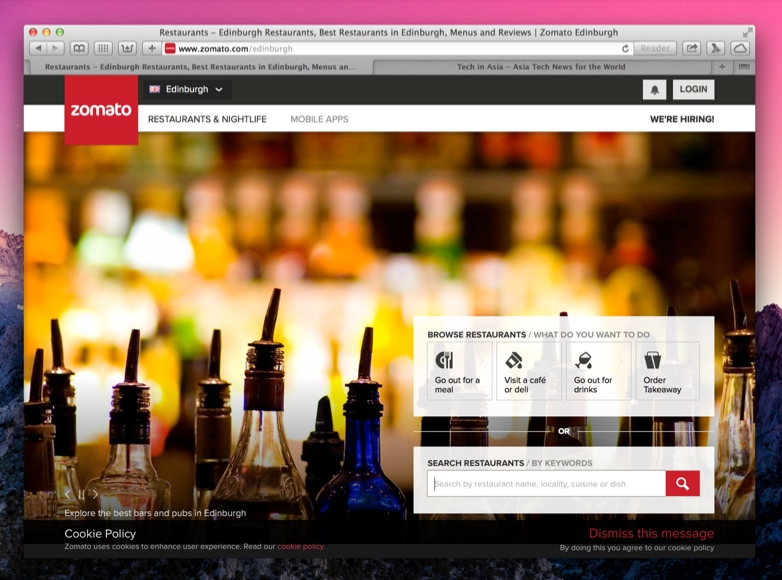The image size is (782, 580).
Task: Open a new tab with plus
Action: (722, 67)
